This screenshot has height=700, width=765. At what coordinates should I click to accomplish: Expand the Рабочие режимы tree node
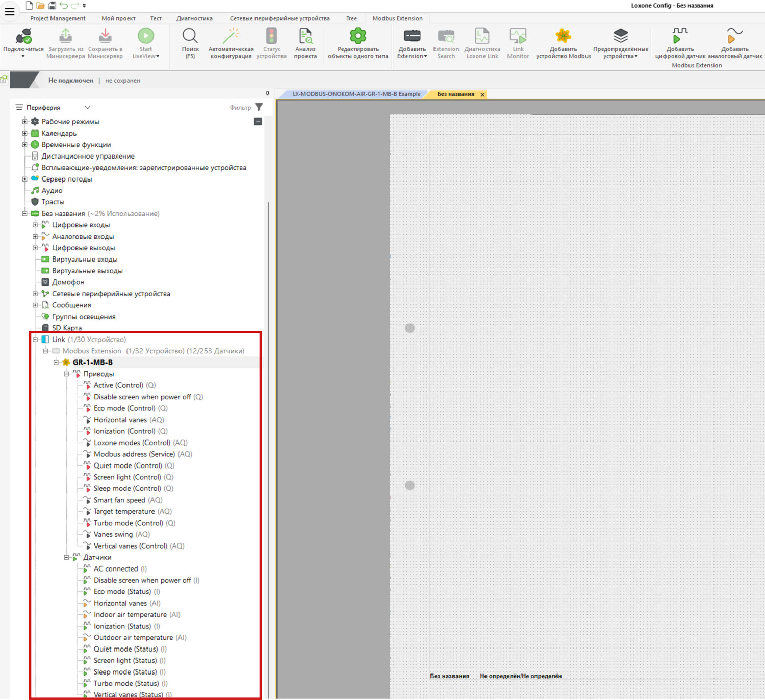24,122
